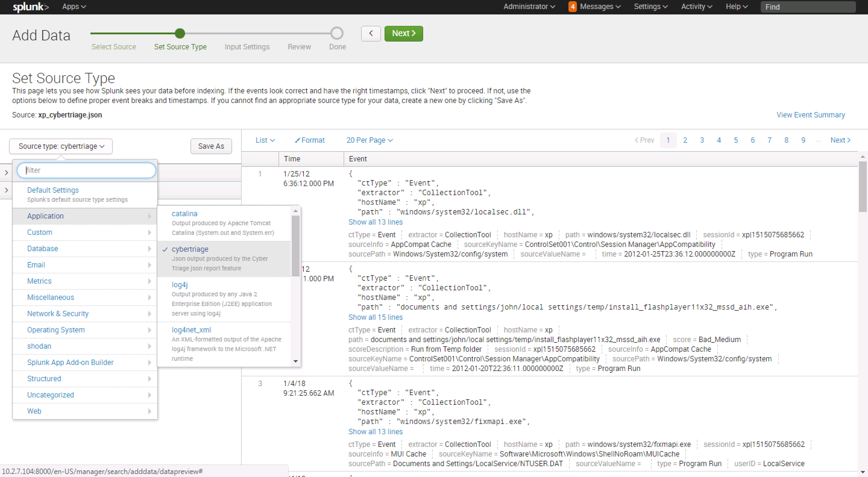Go to results page 2

pos(685,140)
